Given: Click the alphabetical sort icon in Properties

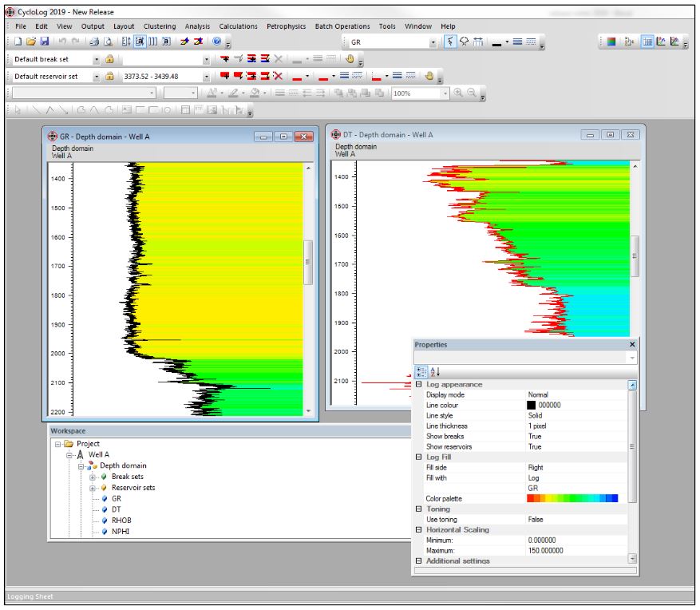Looking at the screenshot, I should (x=435, y=371).
